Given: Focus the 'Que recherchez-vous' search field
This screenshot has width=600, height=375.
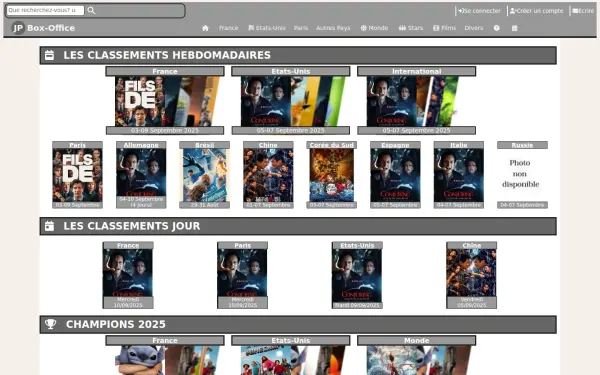Looking at the screenshot, I should pos(45,10).
